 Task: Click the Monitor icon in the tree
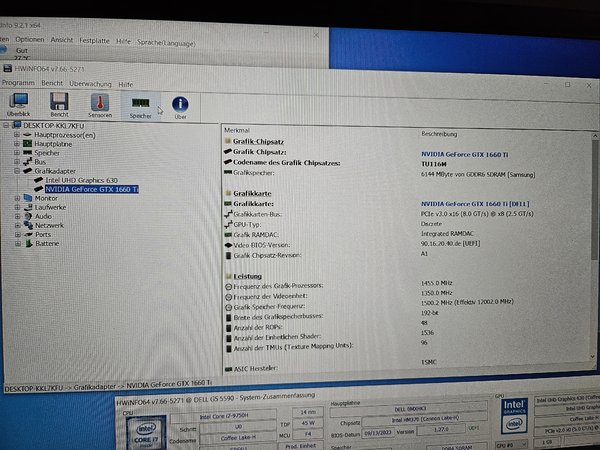click(28, 198)
